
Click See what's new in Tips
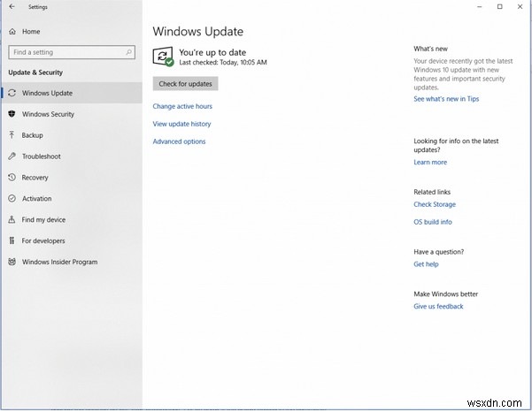(446, 99)
